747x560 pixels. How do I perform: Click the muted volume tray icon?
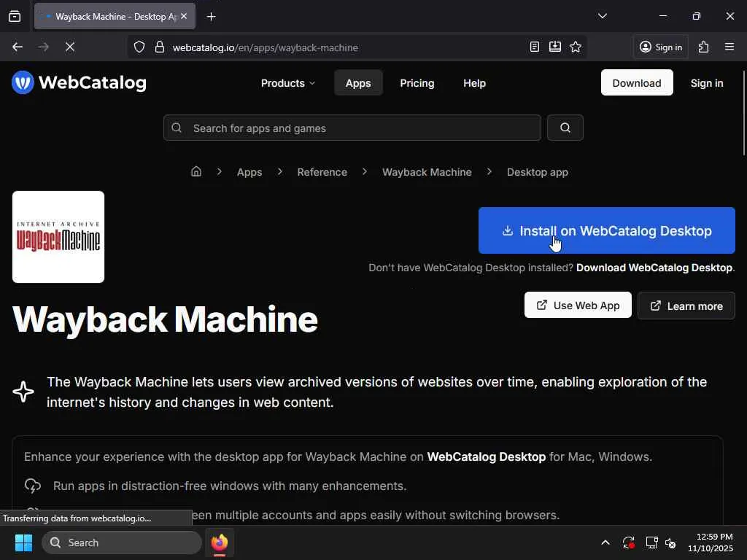pyautogui.click(x=670, y=542)
